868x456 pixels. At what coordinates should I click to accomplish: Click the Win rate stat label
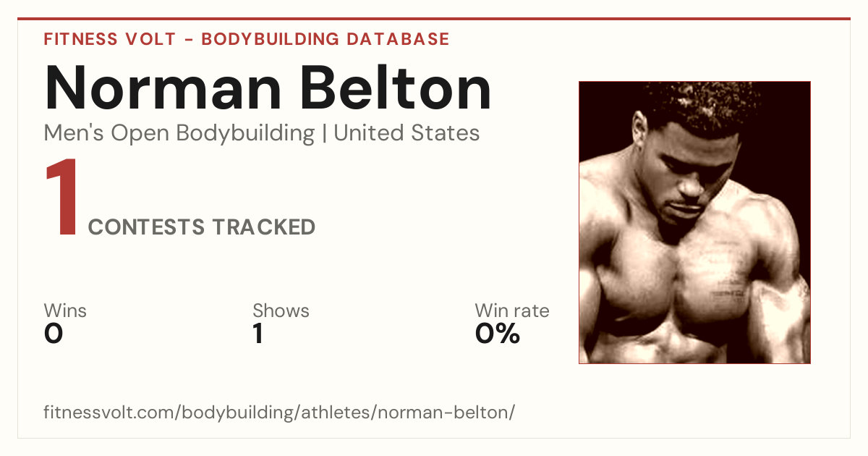(x=512, y=311)
